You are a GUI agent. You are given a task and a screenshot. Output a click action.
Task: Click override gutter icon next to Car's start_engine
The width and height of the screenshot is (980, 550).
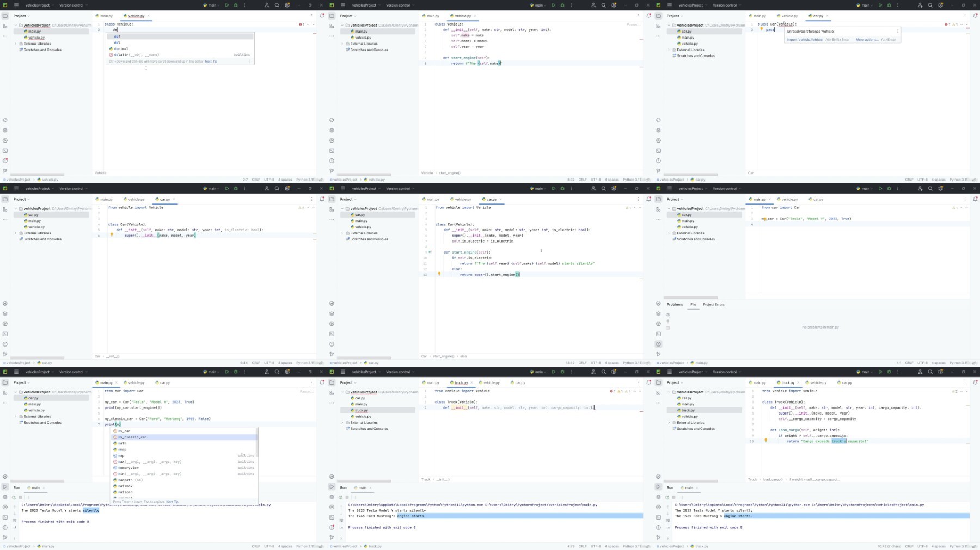click(430, 252)
